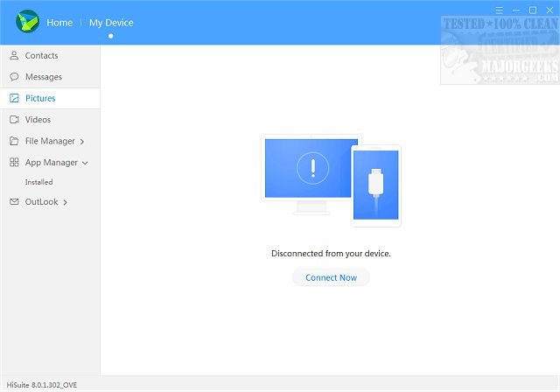Click the OutLook envelope icon
This screenshot has width=560, height=392.
[14, 202]
